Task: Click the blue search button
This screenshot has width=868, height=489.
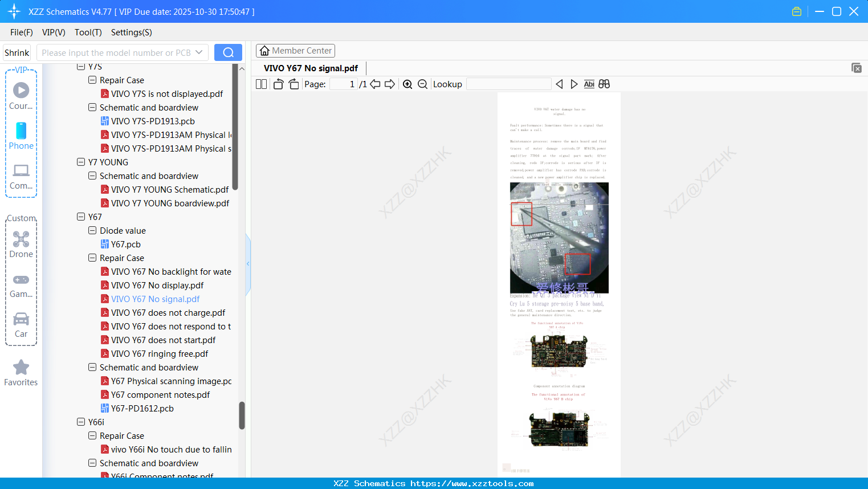Action: pos(228,52)
